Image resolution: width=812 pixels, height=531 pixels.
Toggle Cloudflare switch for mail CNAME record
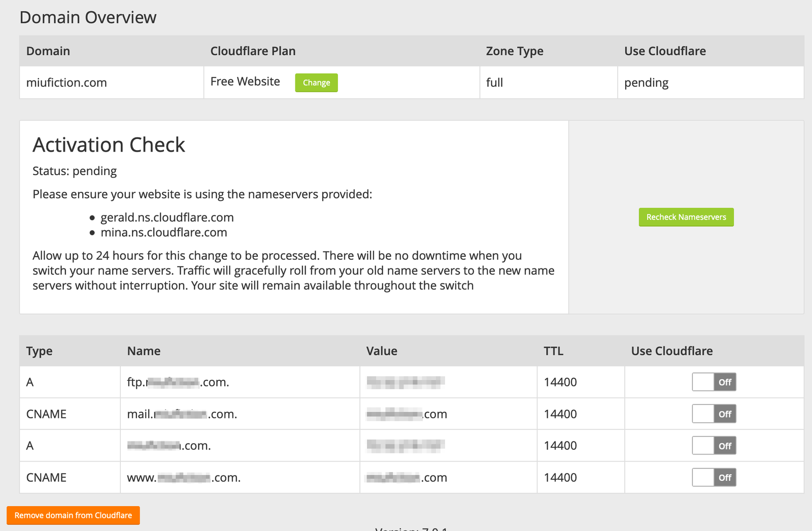coord(714,414)
